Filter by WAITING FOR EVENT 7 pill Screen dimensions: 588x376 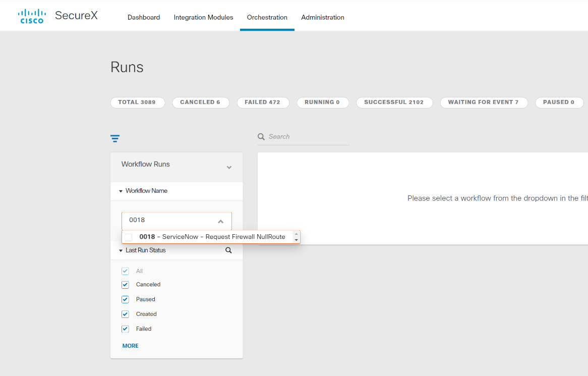[484, 102]
